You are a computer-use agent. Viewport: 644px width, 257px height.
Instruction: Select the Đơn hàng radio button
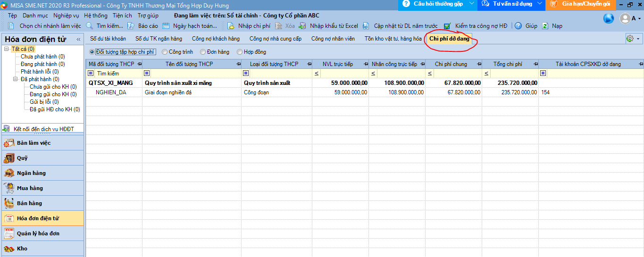point(203,52)
